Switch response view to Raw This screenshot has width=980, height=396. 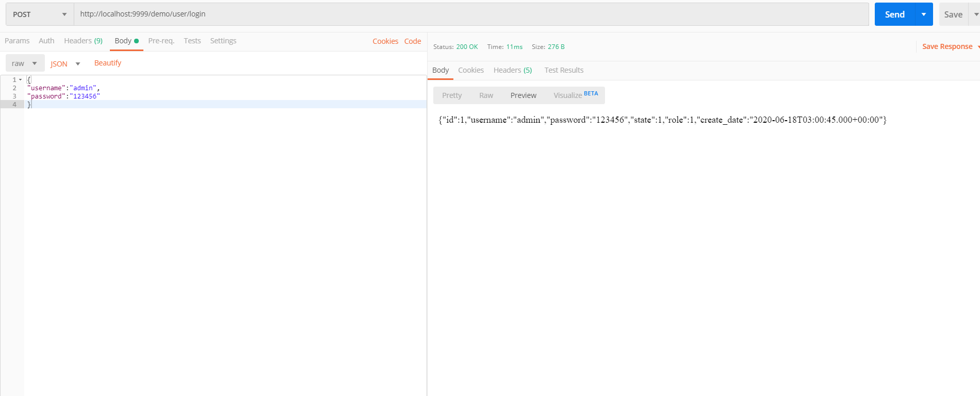tap(486, 95)
